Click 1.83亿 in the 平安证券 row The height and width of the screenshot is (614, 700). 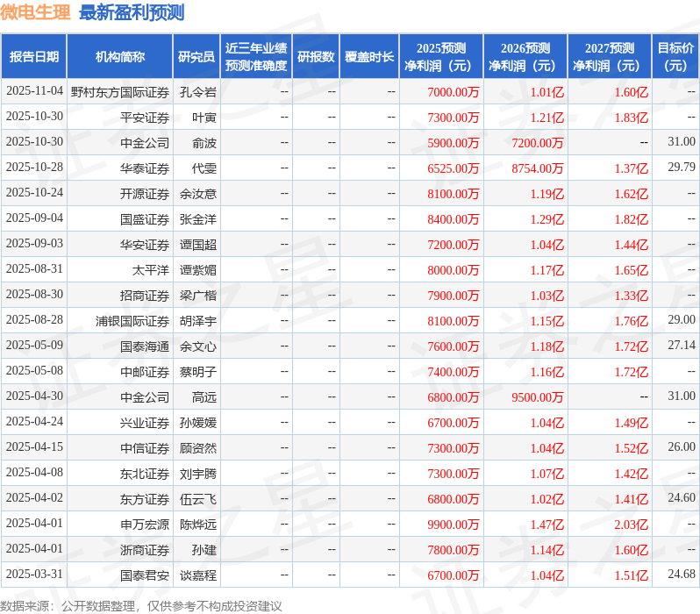click(x=631, y=118)
